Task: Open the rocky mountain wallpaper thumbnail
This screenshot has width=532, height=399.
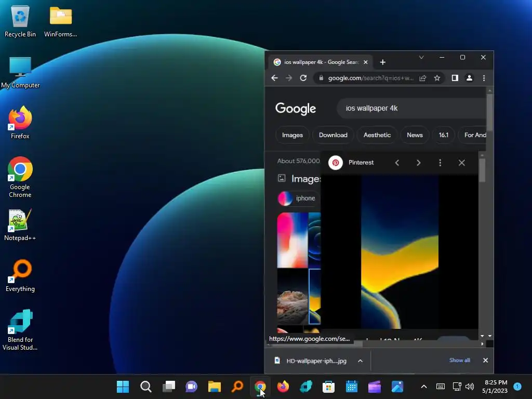Action: click(292, 297)
